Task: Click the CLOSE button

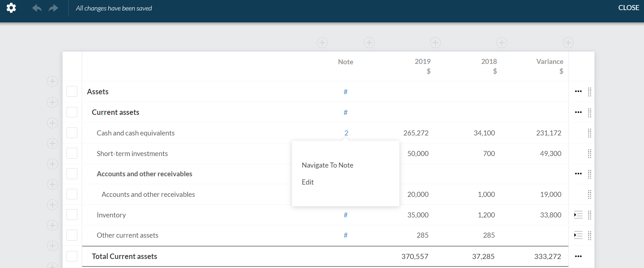Action: [x=628, y=8]
